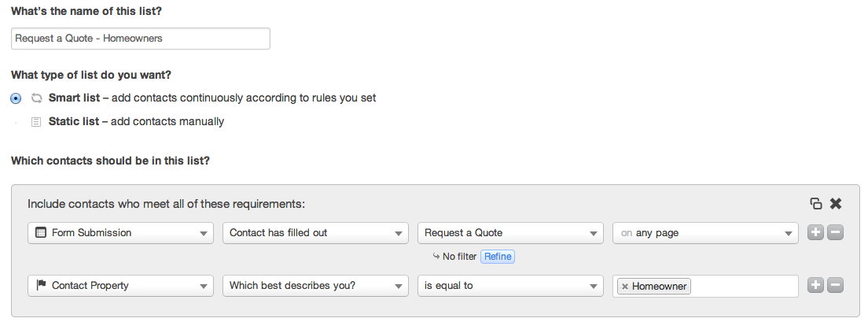Screen dimensions: 868x322
Task: Open the Form Submission dropdown
Action: 120,233
